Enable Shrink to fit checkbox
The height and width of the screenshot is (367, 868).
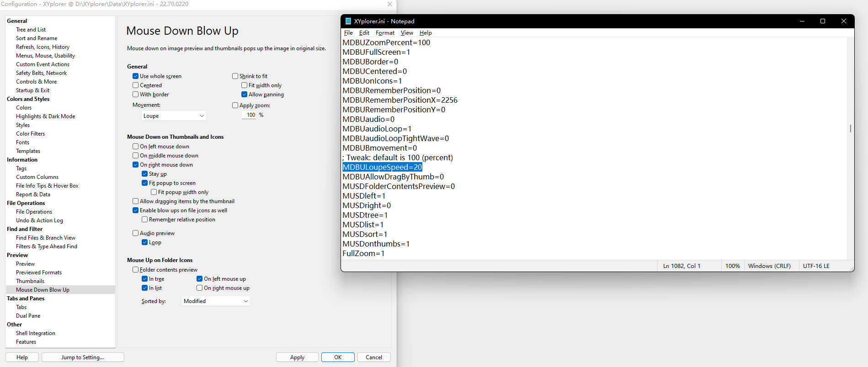click(235, 76)
